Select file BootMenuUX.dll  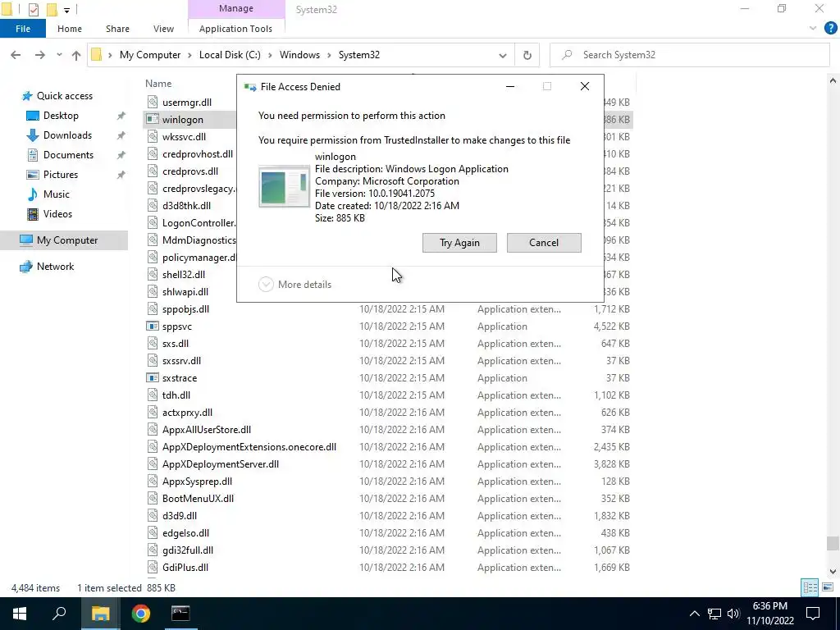[198, 498]
